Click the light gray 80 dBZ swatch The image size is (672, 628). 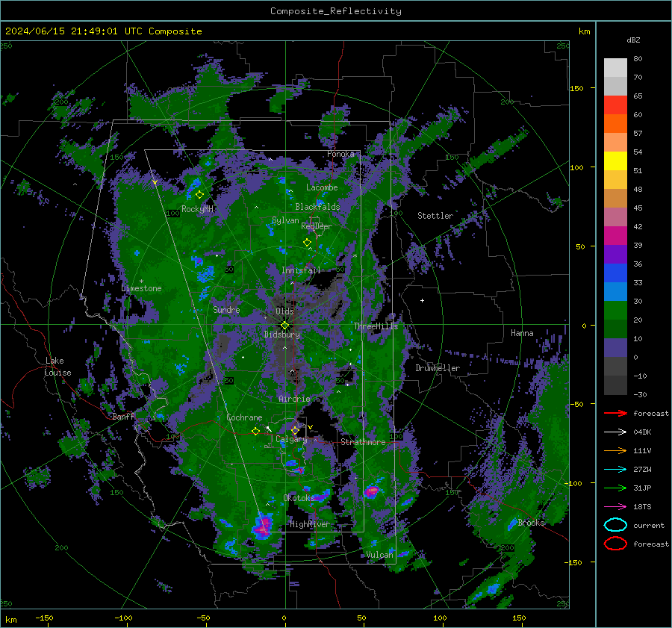click(x=615, y=67)
